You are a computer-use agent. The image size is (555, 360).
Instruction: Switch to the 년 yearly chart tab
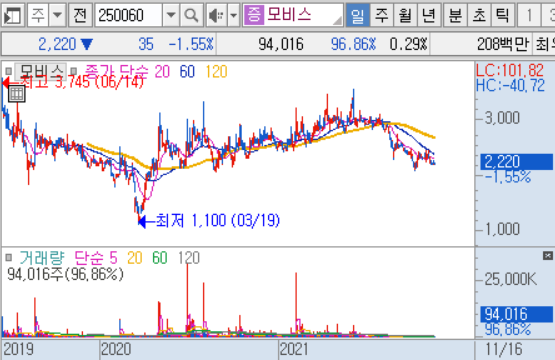429,16
